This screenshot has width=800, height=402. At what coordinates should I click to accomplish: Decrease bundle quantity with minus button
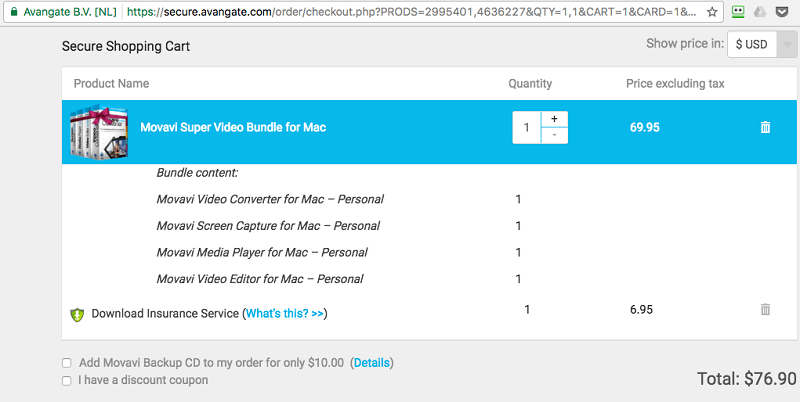pyautogui.click(x=555, y=136)
